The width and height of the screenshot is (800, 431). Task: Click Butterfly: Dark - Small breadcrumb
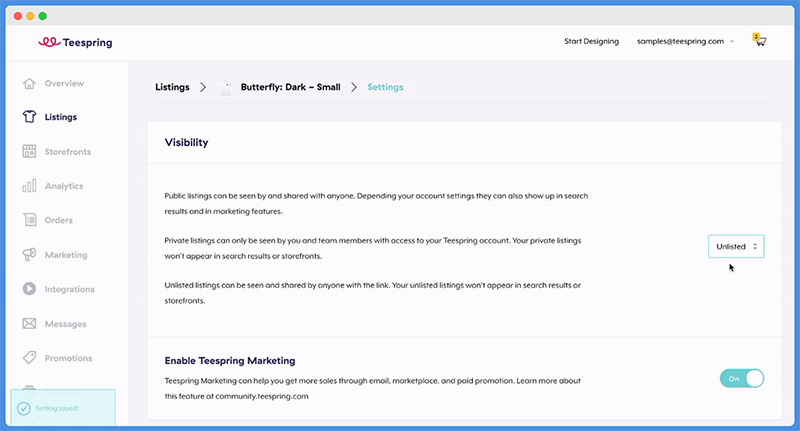click(290, 87)
